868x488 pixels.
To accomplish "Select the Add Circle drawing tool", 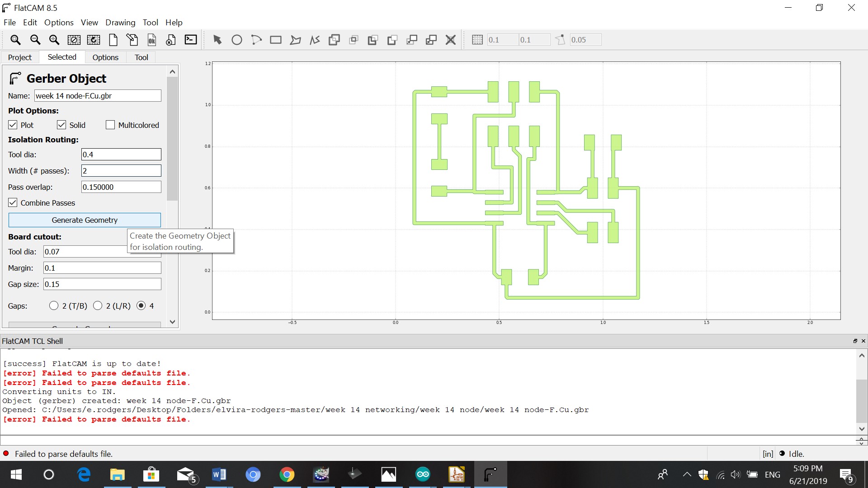I will [x=236, y=40].
